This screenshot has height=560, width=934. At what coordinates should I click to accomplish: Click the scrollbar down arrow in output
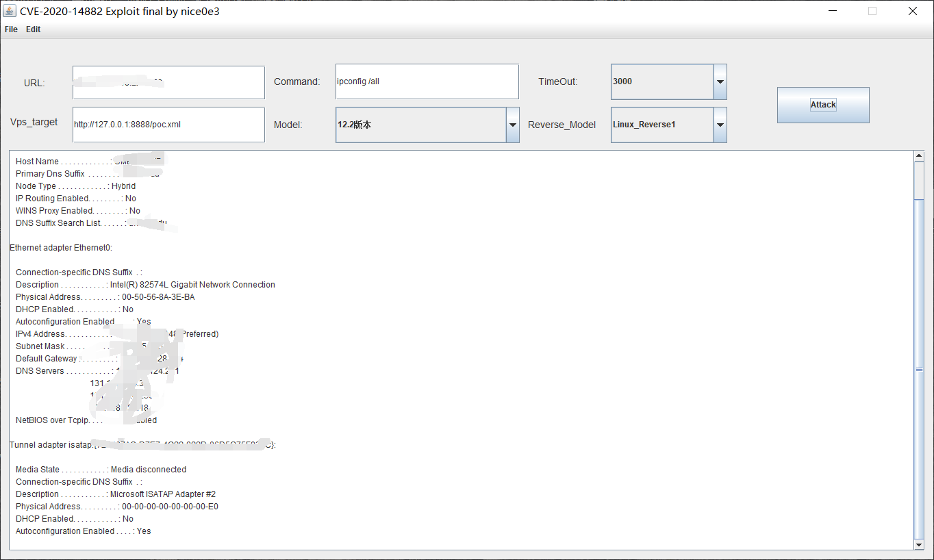[919, 544]
